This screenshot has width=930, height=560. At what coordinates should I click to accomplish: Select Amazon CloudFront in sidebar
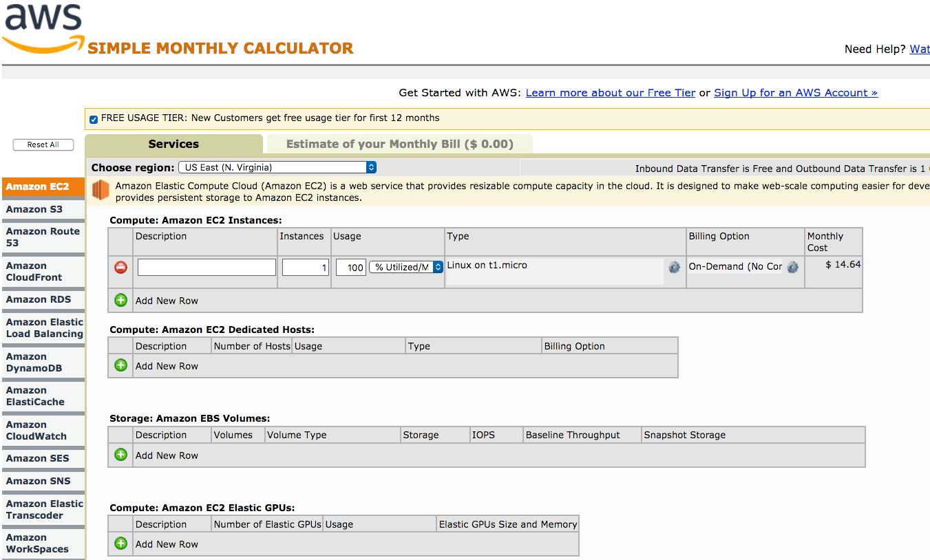[43, 272]
